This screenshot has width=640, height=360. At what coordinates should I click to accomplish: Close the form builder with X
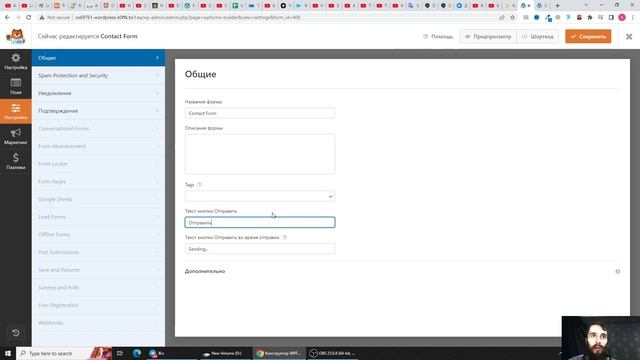click(629, 36)
